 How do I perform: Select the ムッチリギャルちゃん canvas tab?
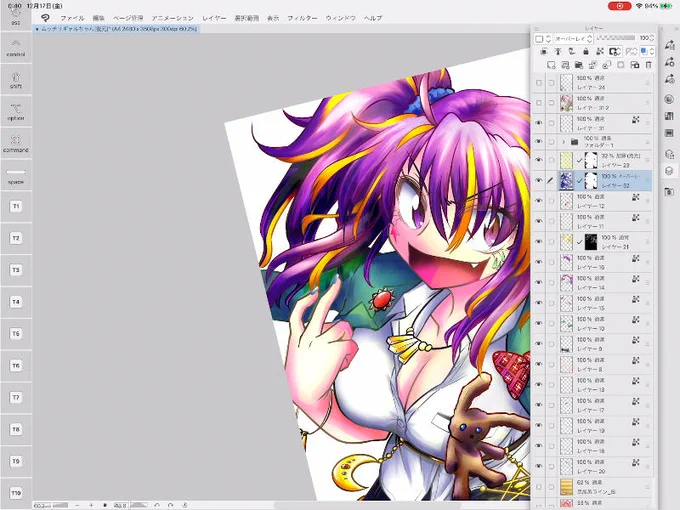tap(116, 29)
